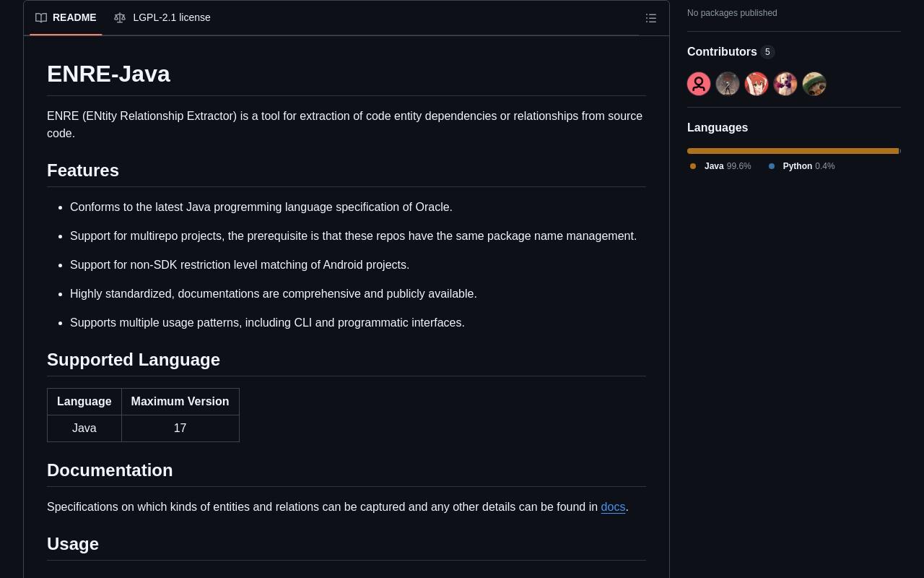Open the blonde anime contributor avatar
The height and width of the screenshot is (578, 924).
coord(785,84)
